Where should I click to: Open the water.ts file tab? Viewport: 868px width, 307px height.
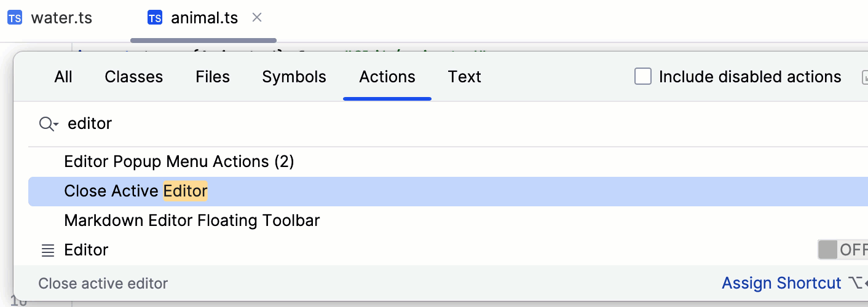click(61, 18)
